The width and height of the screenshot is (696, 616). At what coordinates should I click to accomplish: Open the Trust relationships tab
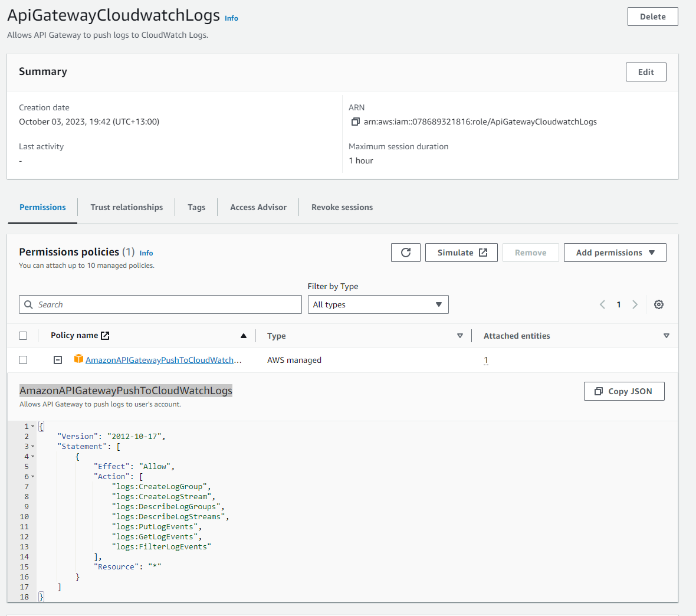click(x=126, y=208)
